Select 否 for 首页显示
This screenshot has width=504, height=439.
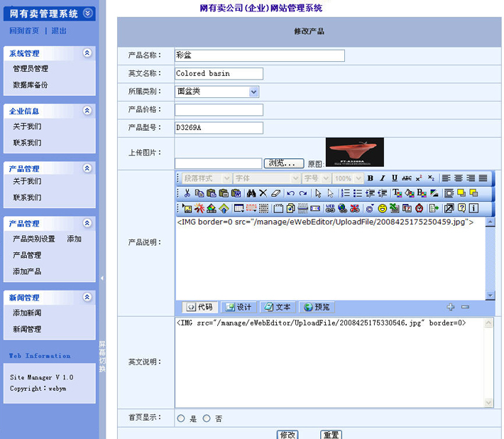[x=207, y=418]
